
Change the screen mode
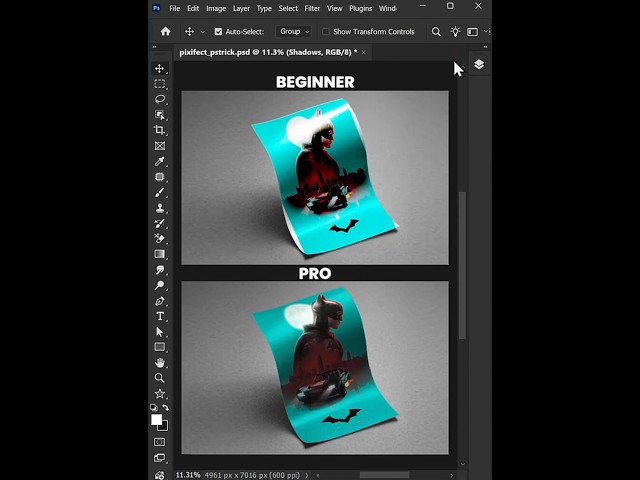click(x=160, y=458)
